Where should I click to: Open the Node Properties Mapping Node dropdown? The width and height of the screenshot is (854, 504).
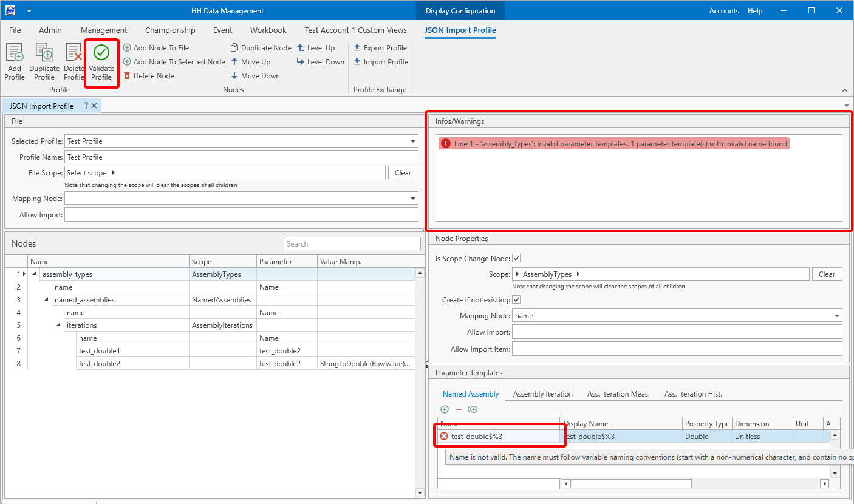[x=838, y=316]
